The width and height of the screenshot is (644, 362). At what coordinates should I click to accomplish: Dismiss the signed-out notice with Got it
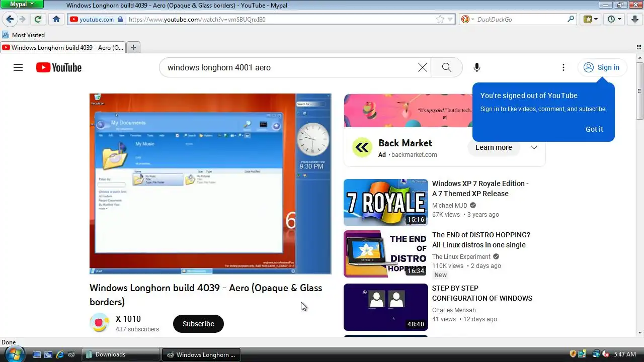pos(594,129)
